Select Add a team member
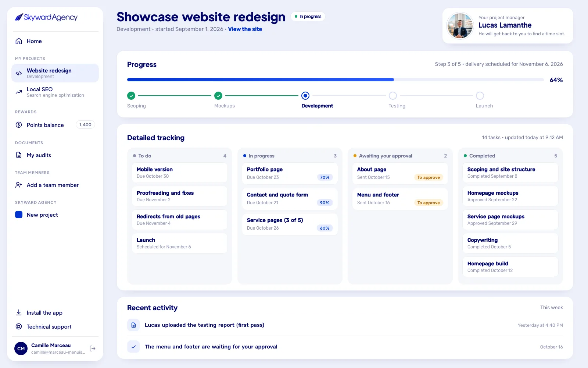 point(55,185)
